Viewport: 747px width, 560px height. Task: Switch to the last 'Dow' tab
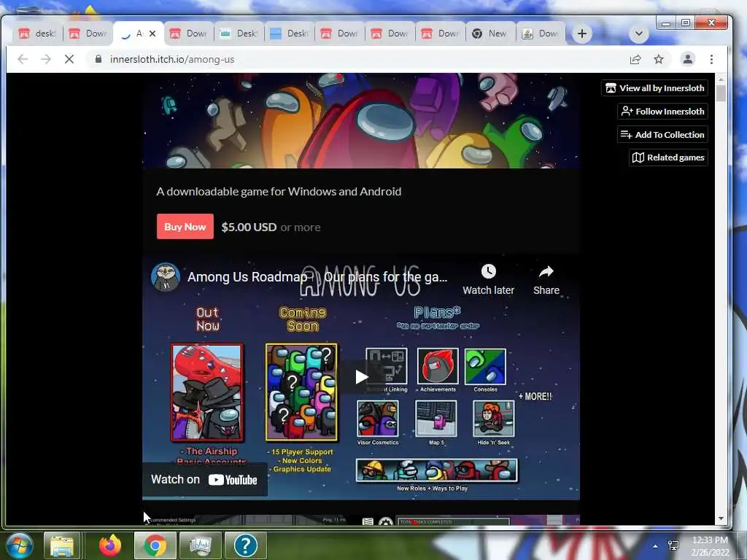pos(541,34)
